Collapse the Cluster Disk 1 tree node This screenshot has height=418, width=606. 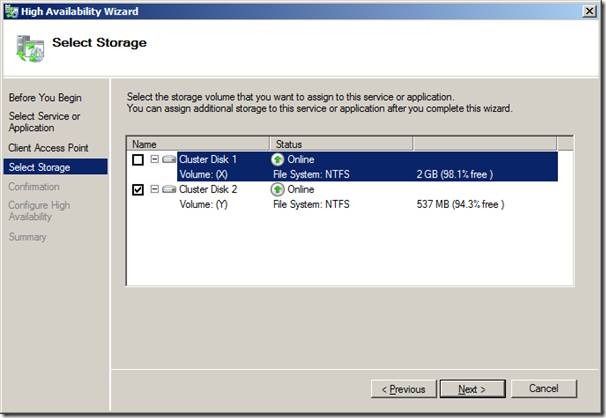point(155,159)
